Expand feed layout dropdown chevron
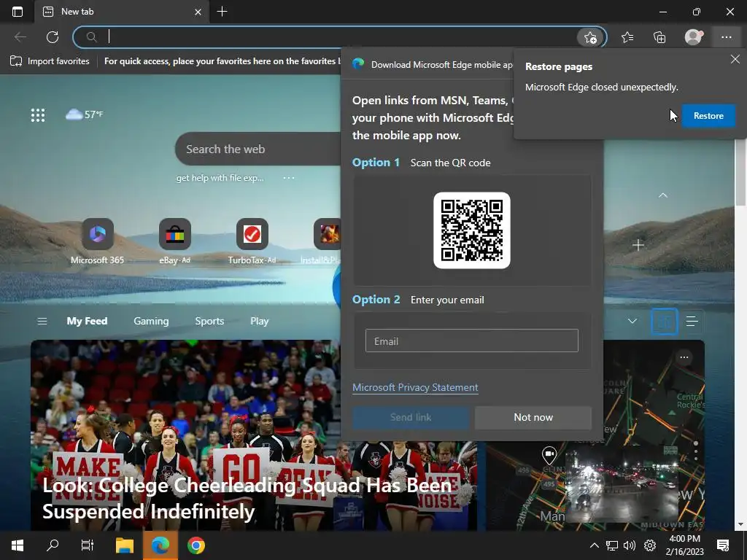The width and height of the screenshot is (747, 560). click(632, 321)
